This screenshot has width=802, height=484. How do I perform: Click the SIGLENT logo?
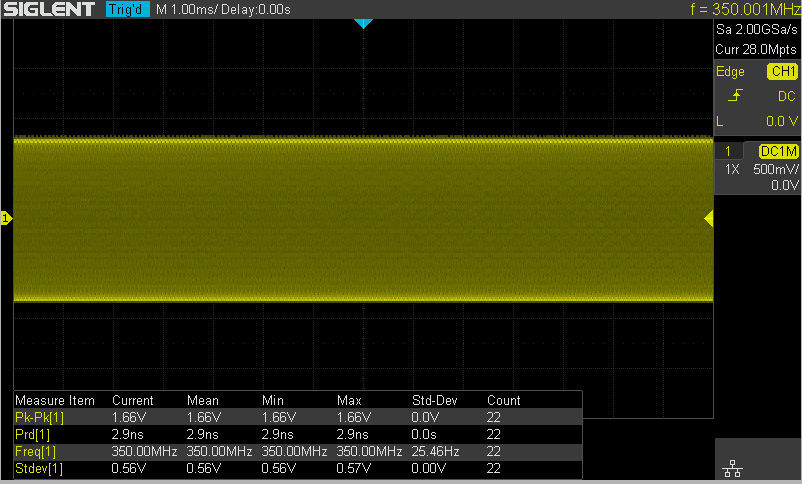[x=49, y=10]
